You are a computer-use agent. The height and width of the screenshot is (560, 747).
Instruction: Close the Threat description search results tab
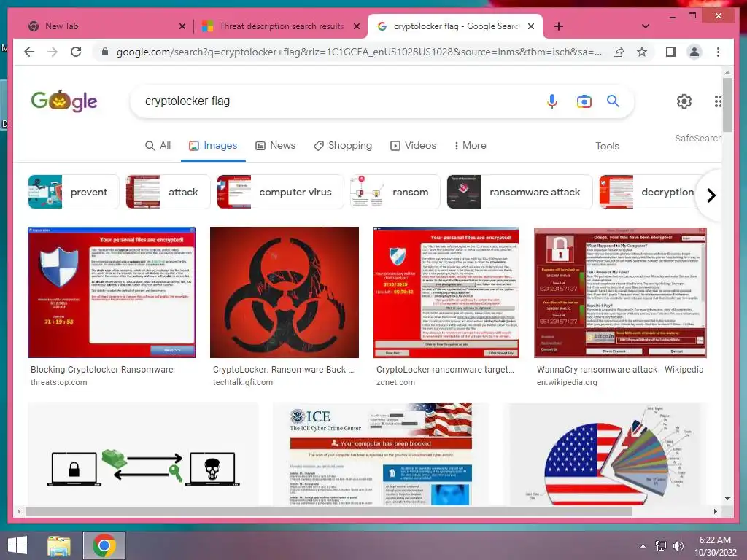click(x=356, y=26)
